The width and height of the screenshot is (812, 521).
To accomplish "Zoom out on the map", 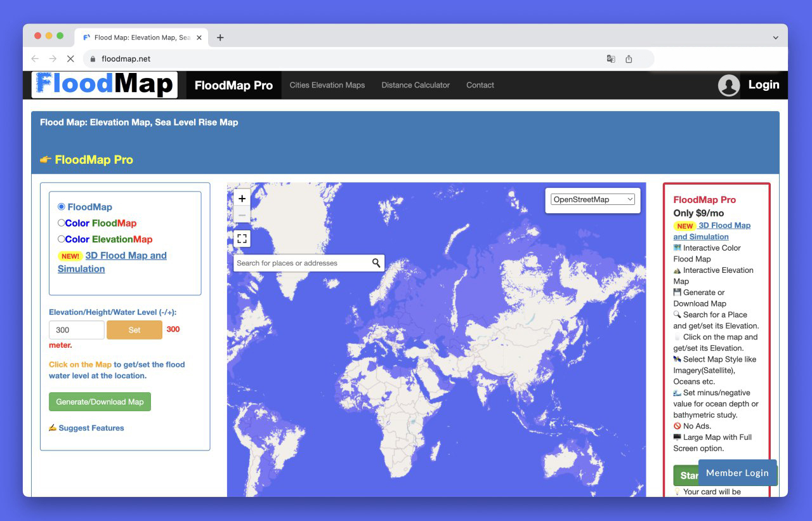I will coord(242,215).
